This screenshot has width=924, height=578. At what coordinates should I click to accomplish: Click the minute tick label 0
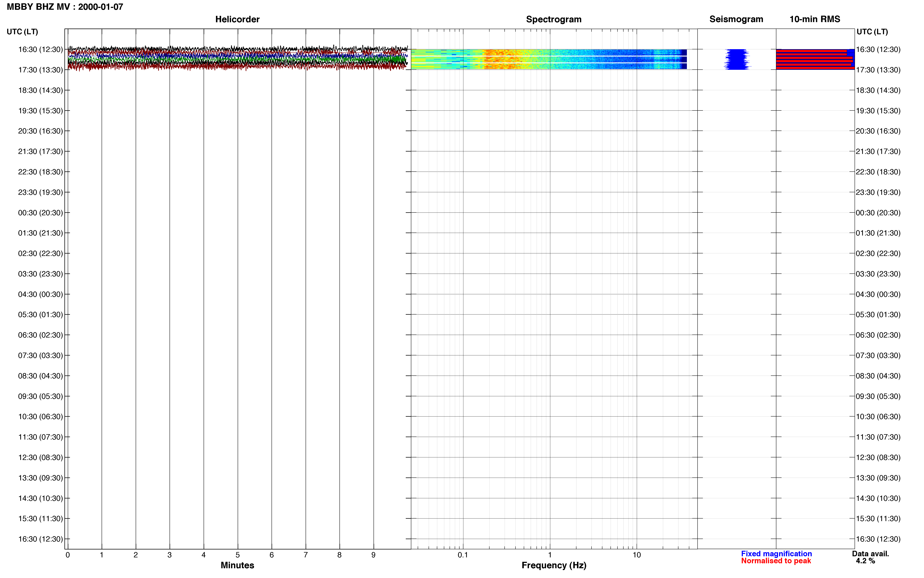(68, 555)
